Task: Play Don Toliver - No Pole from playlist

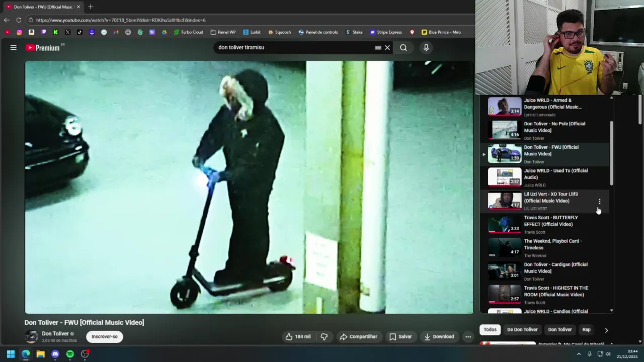Action: (545, 130)
